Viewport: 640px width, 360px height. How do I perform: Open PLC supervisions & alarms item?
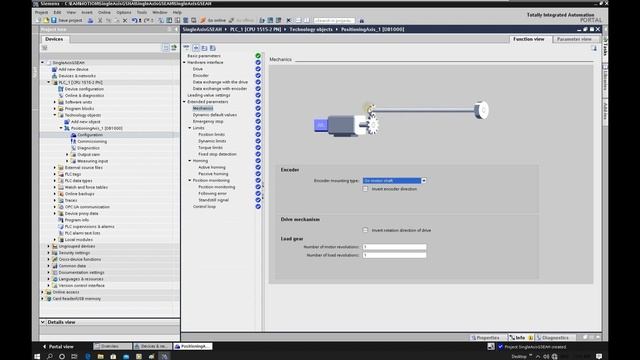pos(89,226)
